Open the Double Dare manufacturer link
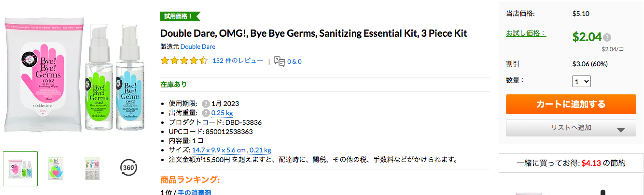This screenshot has height=195, width=644. (x=198, y=47)
